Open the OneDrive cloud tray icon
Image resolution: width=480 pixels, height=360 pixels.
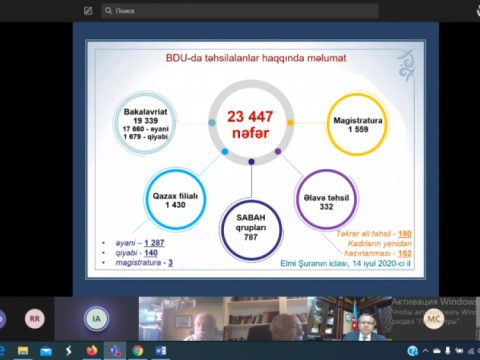coord(437,351)
